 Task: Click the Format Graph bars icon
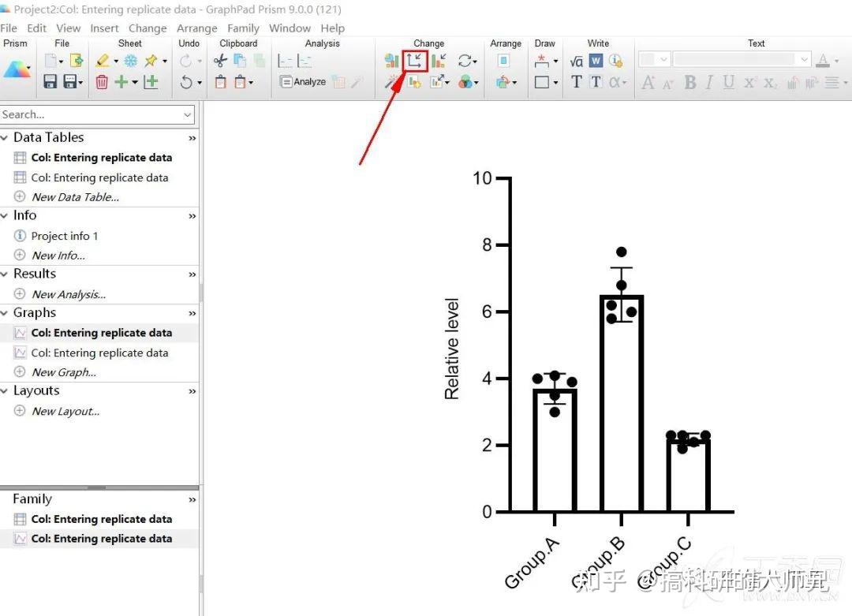pyautogui.click(x=439, y=61)
